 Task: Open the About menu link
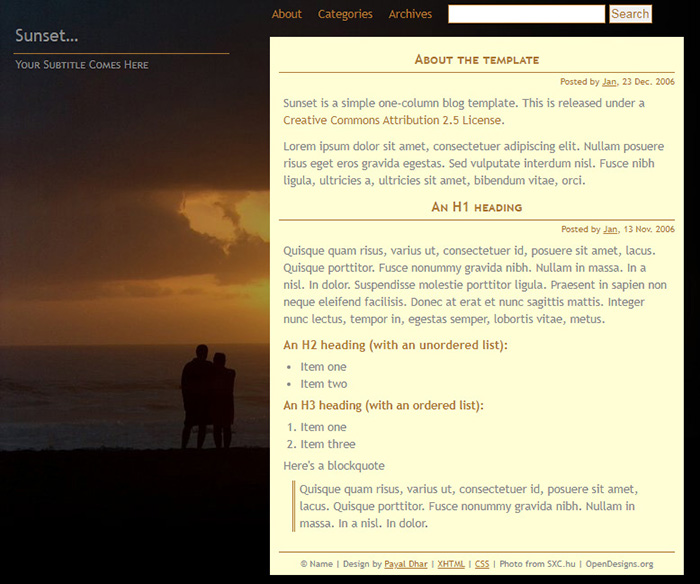tap(287, 14)
